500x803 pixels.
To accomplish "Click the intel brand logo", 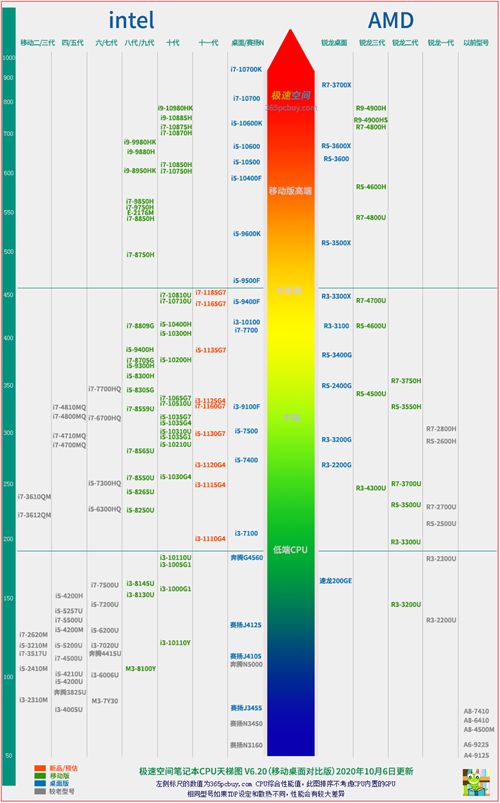I will [131, 20].
